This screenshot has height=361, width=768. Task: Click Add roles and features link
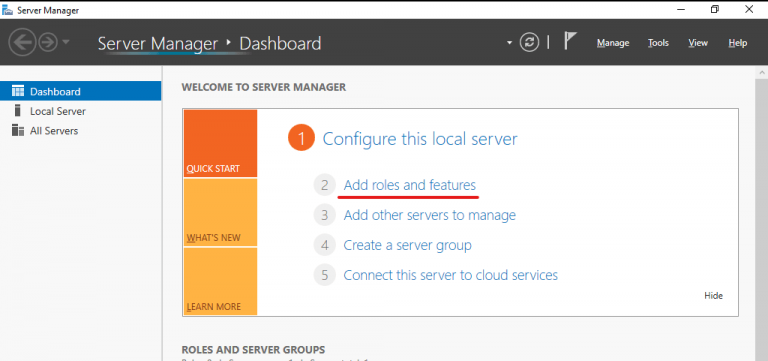[x=409, y=186]
